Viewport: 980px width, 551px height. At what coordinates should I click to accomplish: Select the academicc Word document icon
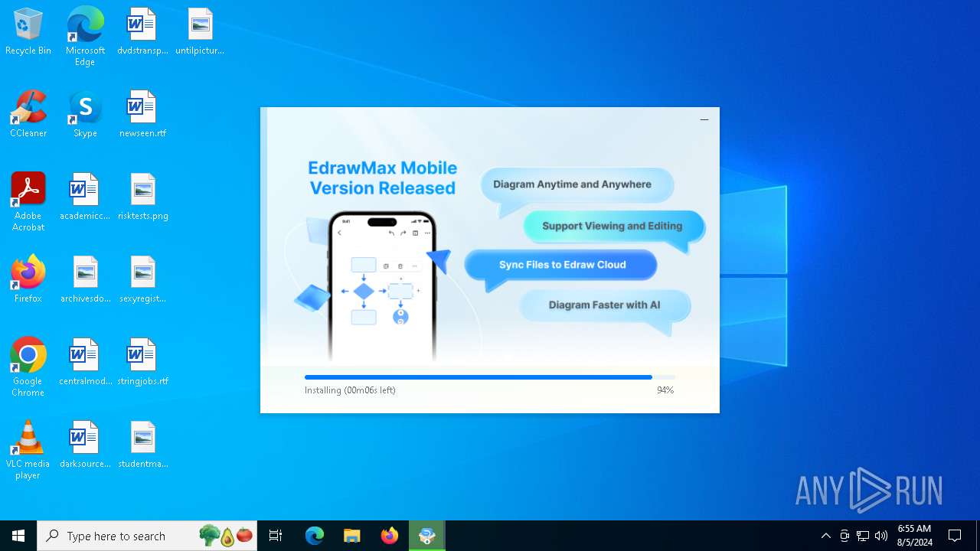click(x=85, y=197)
